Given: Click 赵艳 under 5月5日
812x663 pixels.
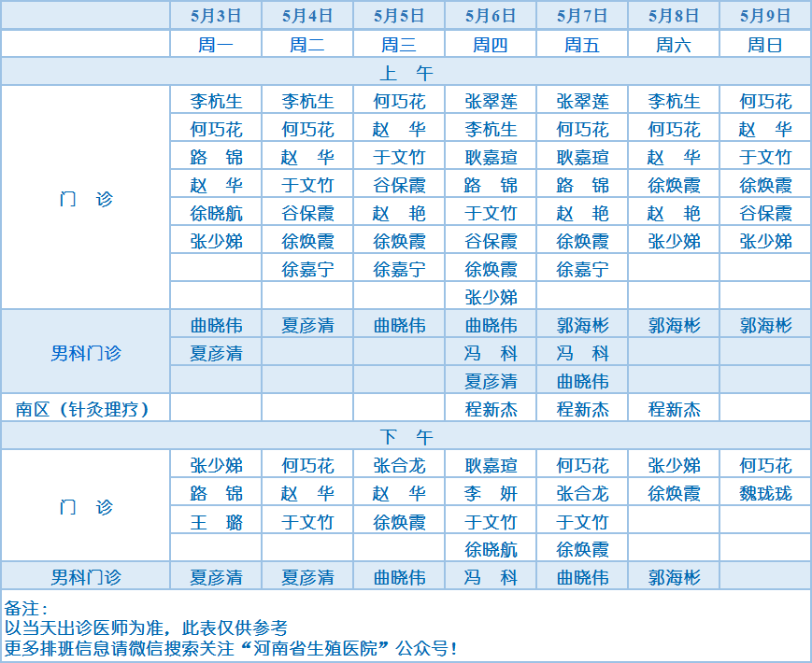Looking at the screenshot, I should pos(399,213).
